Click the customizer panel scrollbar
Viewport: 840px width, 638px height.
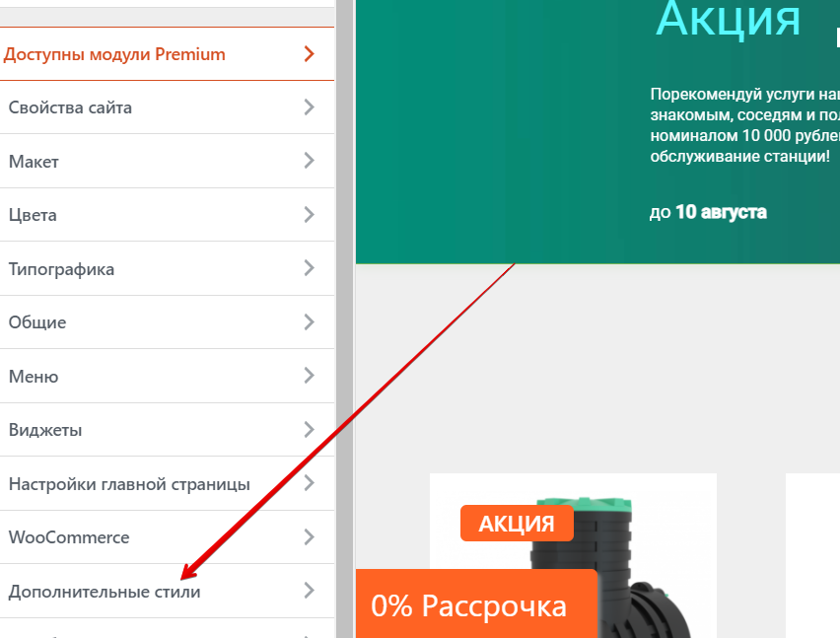pyautogui.click(x=344, y=319)
